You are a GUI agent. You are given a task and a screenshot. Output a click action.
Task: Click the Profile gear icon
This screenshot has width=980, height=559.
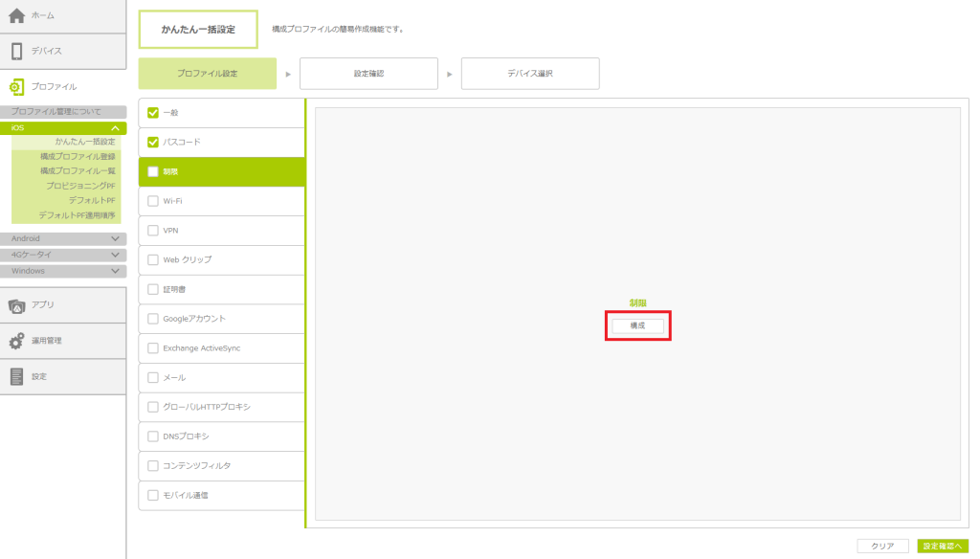tap(16, 87)
